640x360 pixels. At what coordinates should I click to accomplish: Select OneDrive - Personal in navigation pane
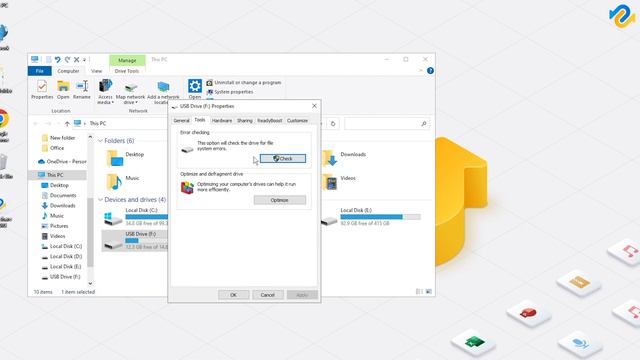62,162
